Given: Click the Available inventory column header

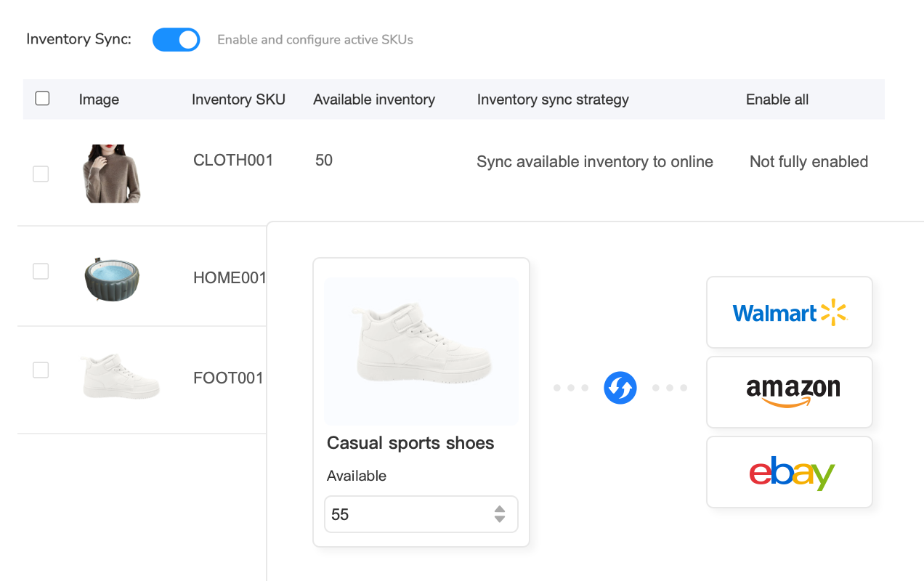Looking at the screenshot, I should pos(374,99).
